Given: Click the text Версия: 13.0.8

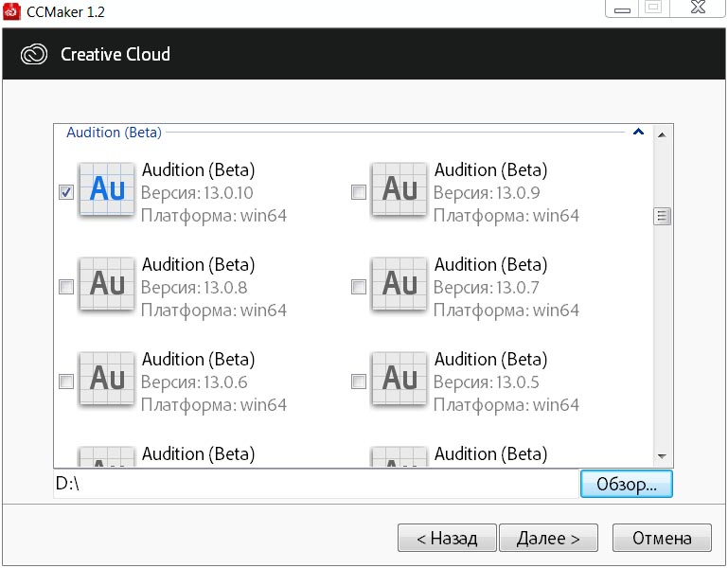Looking at the screenshot, I should [194, 287].
